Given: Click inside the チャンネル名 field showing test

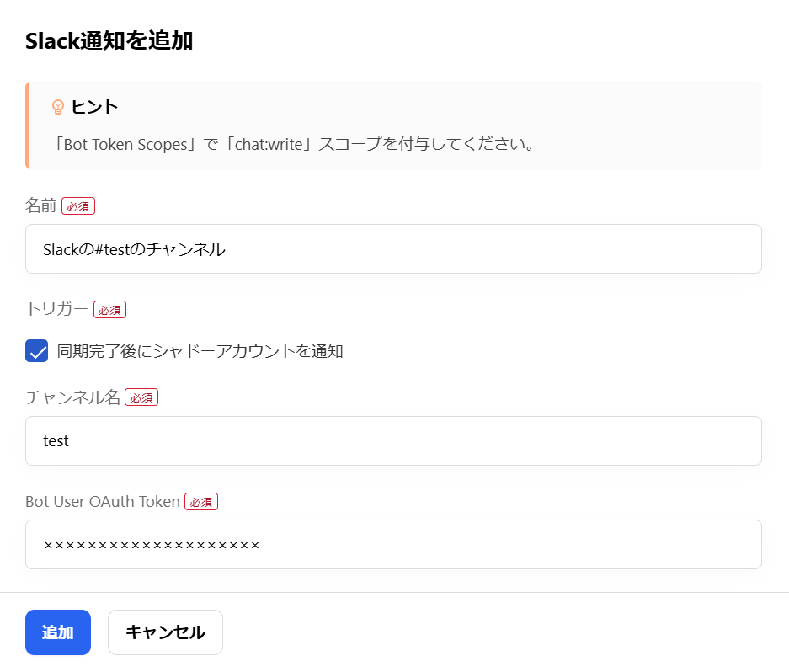Looking at the screenshot, I should point(392,440).
